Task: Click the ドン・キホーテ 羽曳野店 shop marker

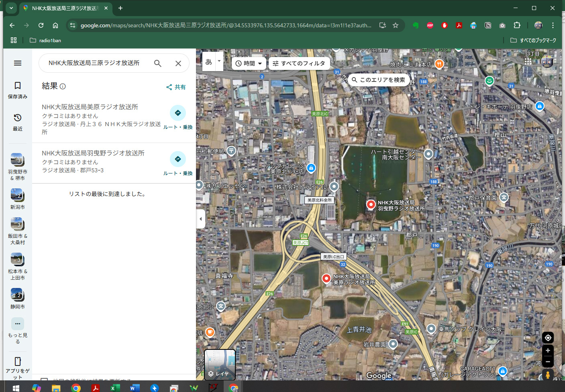Action: tap(540, 106)
